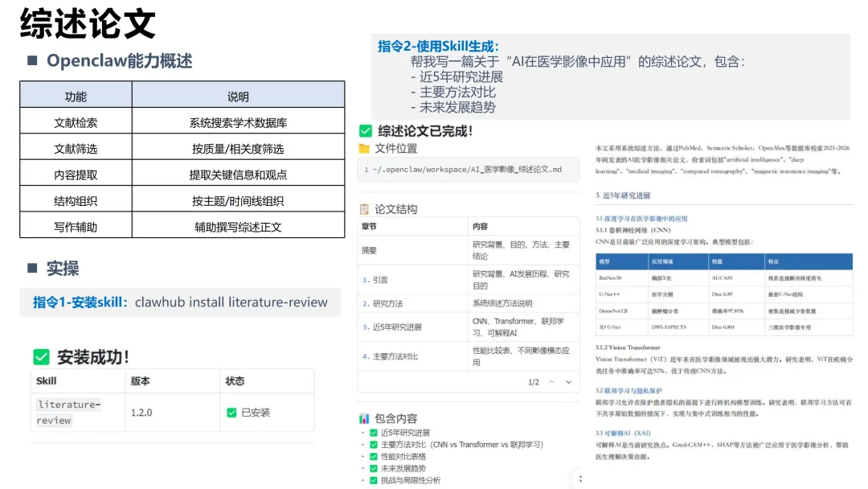
Task: Click the 1/2 page indicator
Action: click(x=534, y=382)
